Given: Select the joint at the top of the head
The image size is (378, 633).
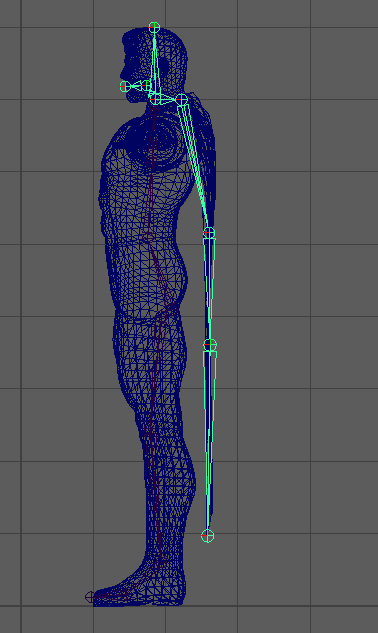Looking at the screenshot, I should (x=154, y=27).
